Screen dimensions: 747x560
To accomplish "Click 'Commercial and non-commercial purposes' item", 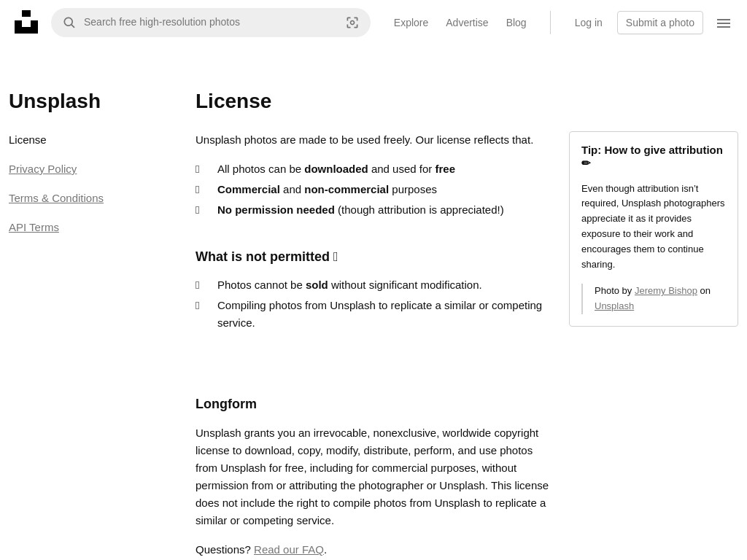I will (x=327, y=190).
